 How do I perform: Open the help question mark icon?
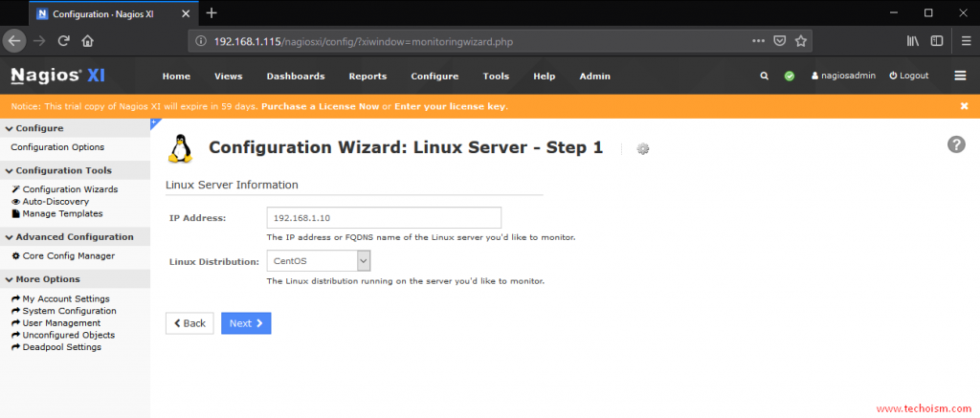coord(956,144)
